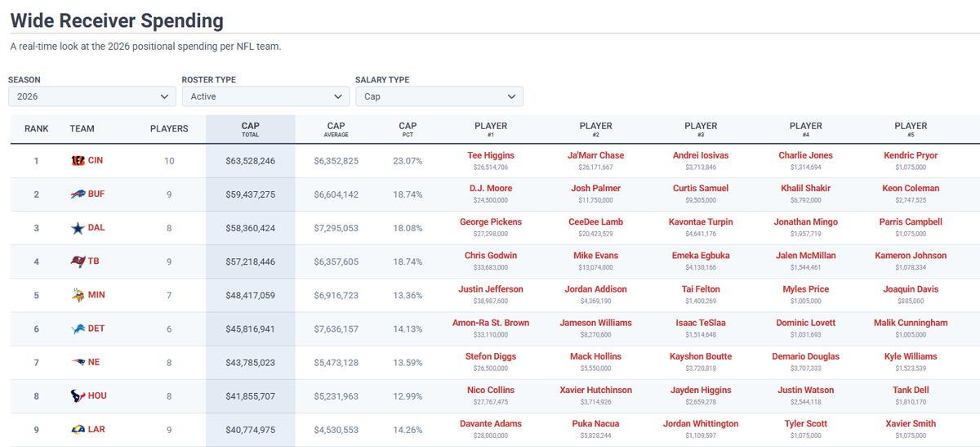The height and width of the screenshot is (447, 980).
Task: Open LAR team link
Action: [96, 429]
